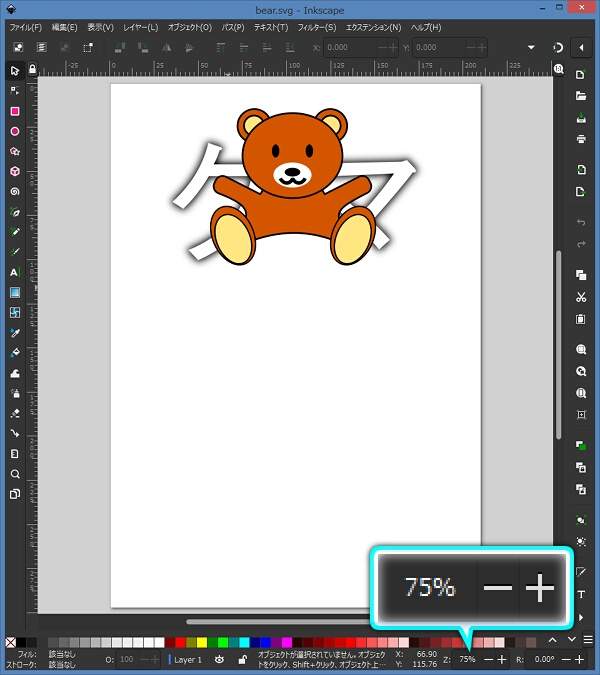Expand command bar overflow arrow
The height and width of the screenshot is (675, 600).
tap(581, 617)
